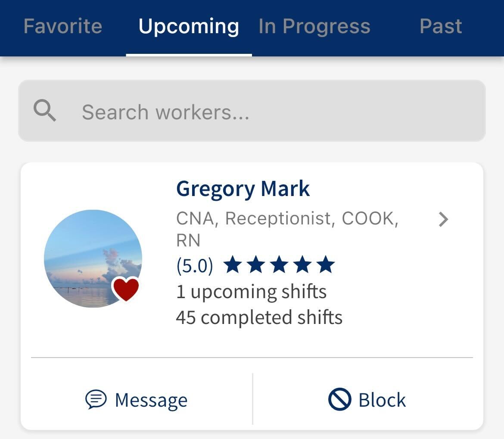
Task: Toggle the red heart favorite on Gregory's photo
Action: pyautogui.click(x=127, y=289)
